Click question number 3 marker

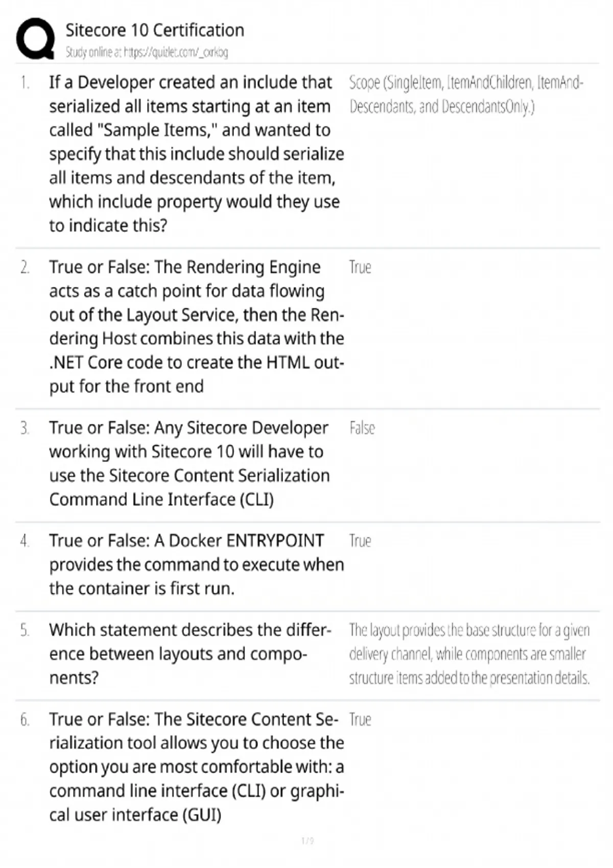(x=25, y=428)
